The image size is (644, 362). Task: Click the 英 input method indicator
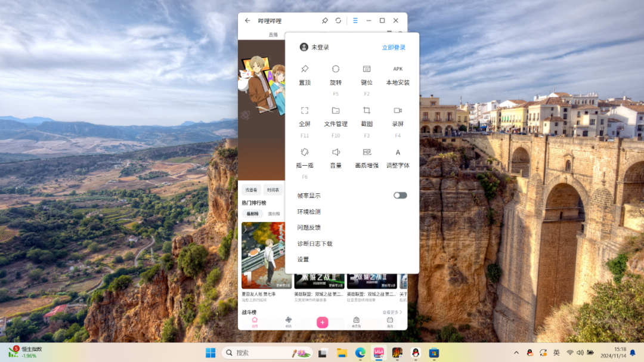click(556, 352)
